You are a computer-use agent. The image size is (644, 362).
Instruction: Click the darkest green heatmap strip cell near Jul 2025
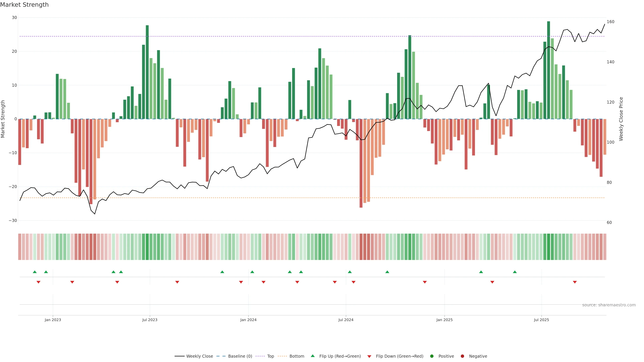coord(549,247)
